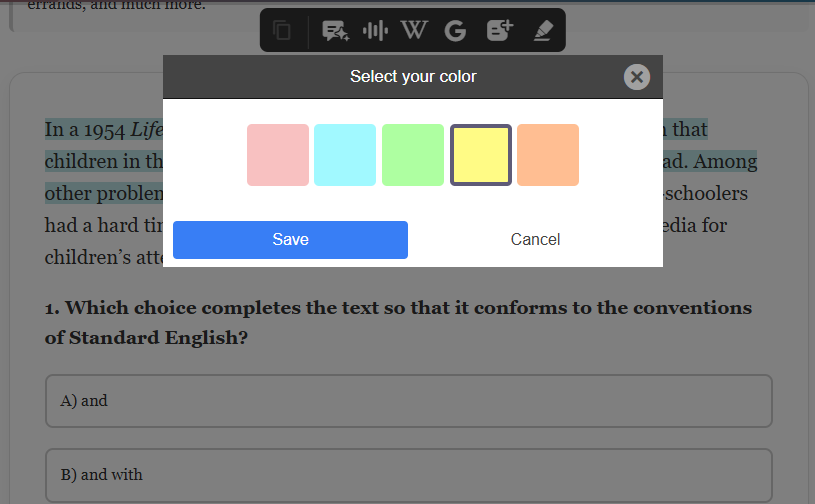The image size is (815, 504).
Task: Click the add note icon
Action: pos(499,31)
